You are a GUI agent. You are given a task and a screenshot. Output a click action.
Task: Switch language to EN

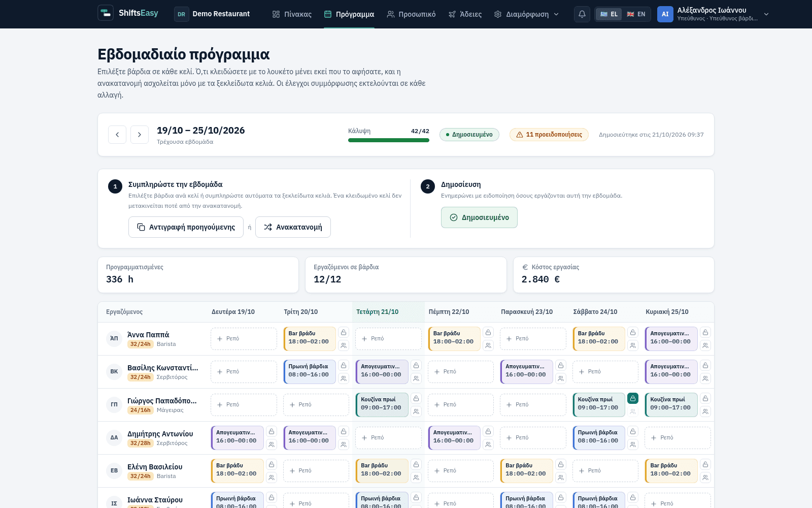pyautogui.click(x=636, y=14)
